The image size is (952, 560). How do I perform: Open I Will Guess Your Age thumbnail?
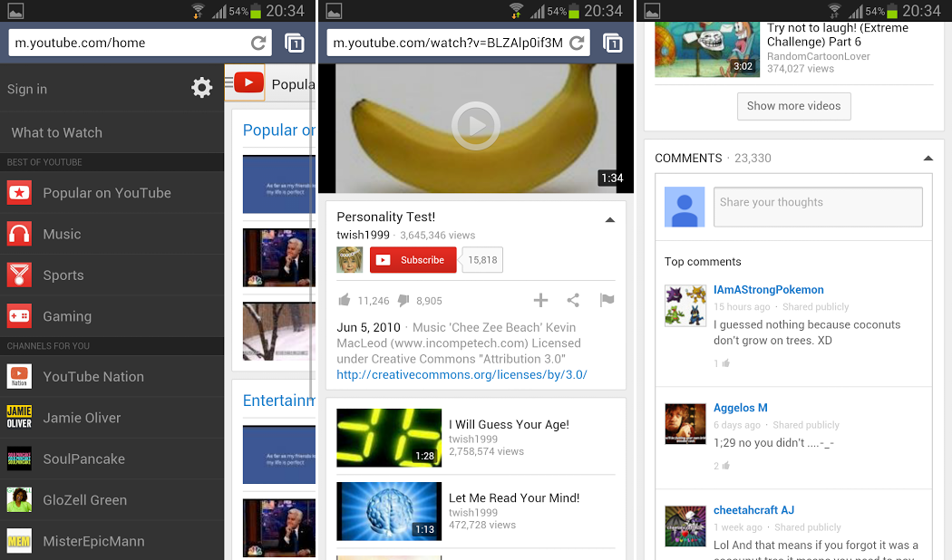pos(389,438)
